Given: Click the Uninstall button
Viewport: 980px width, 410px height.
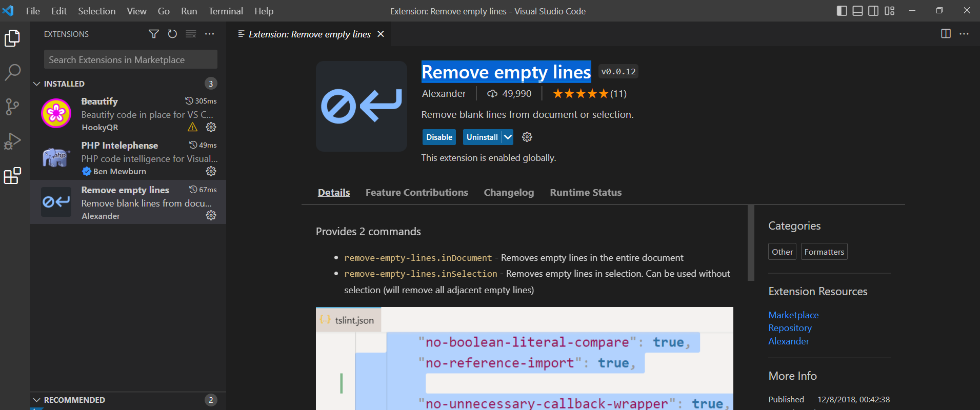Looking at the screenshot, I should pyautogui.click(x=482, y=137).
